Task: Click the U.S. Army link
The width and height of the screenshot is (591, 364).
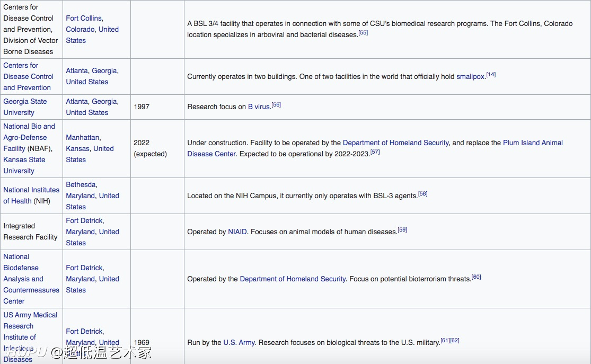Action: coord(240,342)
